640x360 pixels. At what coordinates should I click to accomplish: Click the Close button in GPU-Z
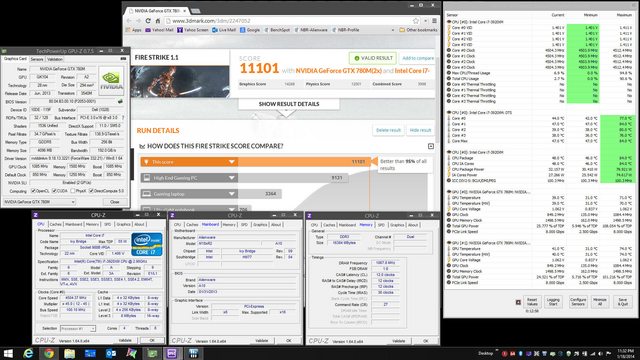tap(115, 202)
